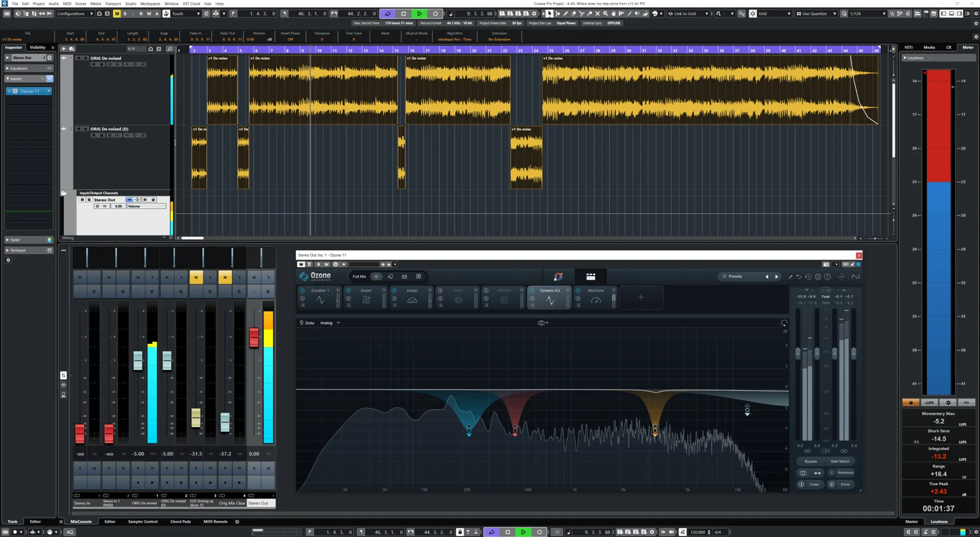980x537 pixels.
Task: Click the orange Dynamic EQ band node
Action: (655, 430)
